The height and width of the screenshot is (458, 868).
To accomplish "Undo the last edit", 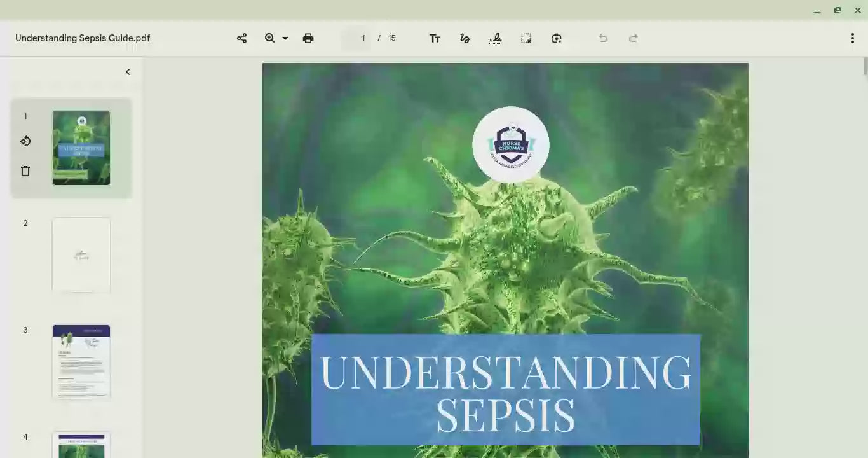I will pyautogui.click(x=603, y=38).
